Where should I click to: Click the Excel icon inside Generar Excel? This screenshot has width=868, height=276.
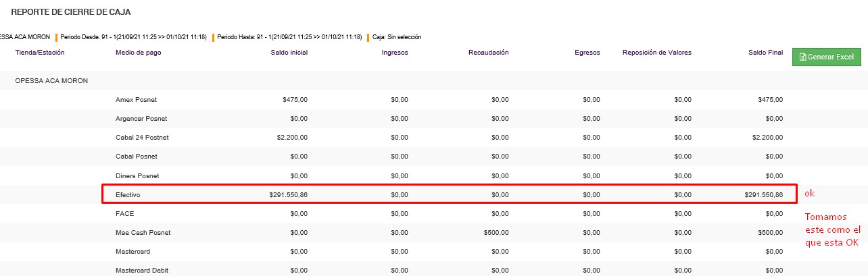802,57
